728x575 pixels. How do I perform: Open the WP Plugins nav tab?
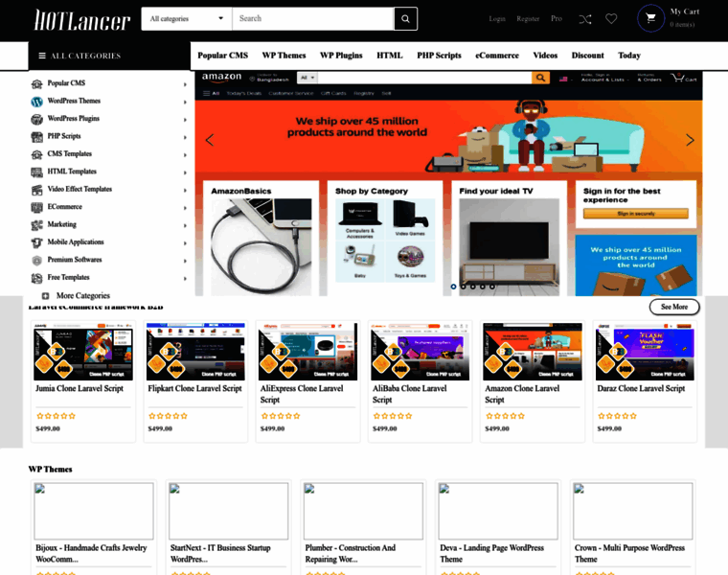tap(341, 56)
